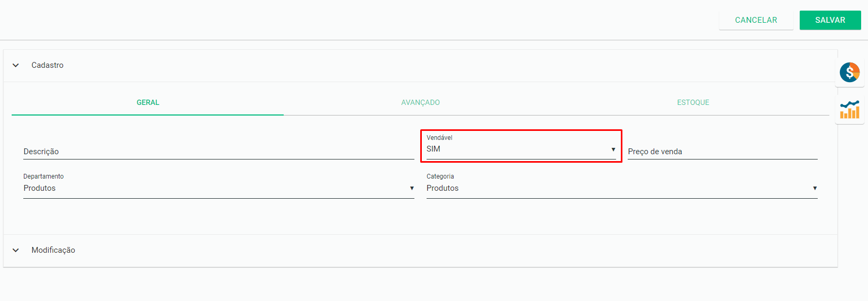Select the SIM value in Vendável
The image size is (868, 301).
pyautogui.click(x=433, y=149)
